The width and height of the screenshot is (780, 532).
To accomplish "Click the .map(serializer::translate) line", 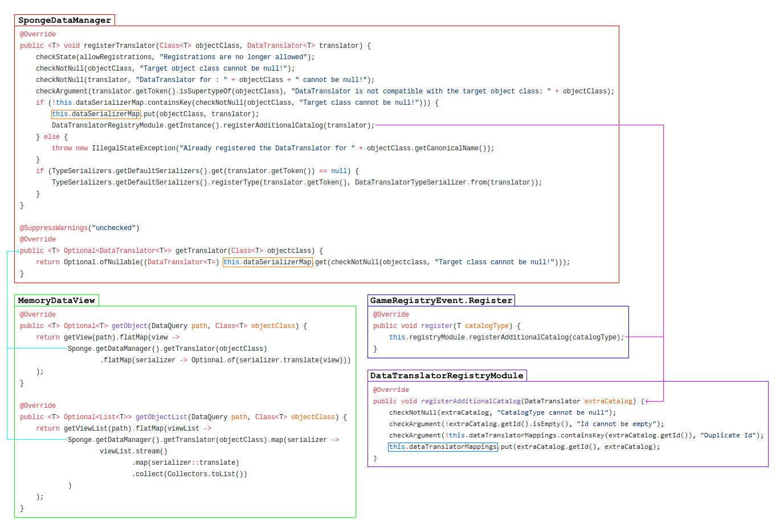I will (x=186, y=463).
